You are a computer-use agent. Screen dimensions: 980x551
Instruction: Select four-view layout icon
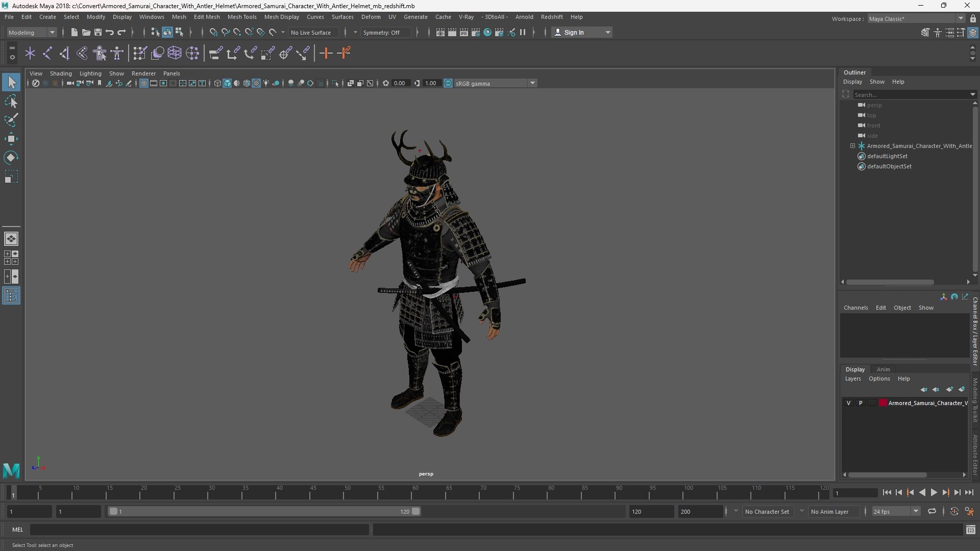pyautogui.click(x=11, y=258)
